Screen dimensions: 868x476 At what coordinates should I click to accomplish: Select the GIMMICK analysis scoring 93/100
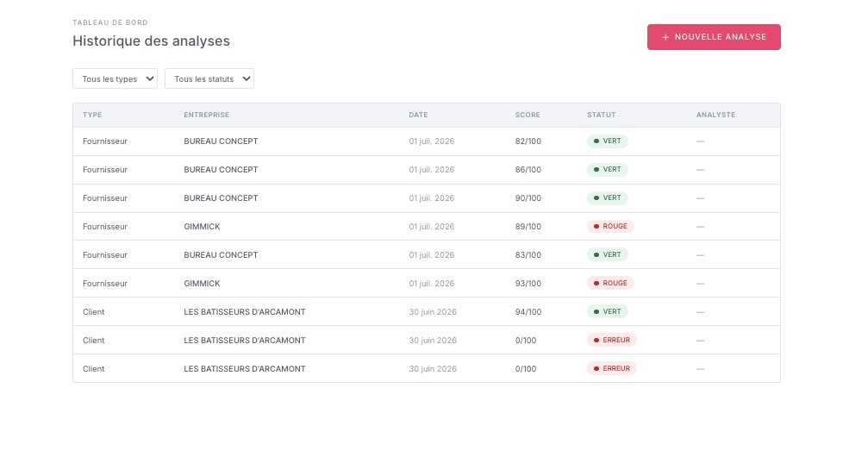coord(427,284)
